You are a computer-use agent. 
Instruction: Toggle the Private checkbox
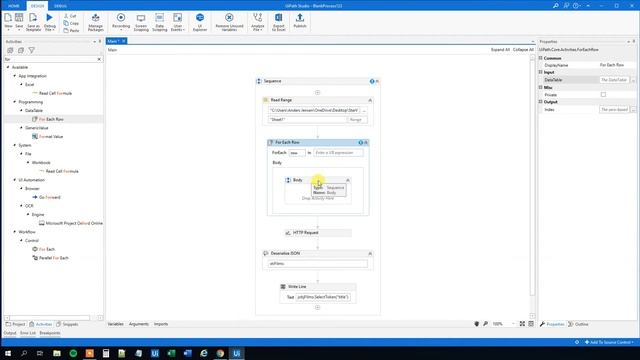pos(603,95)
